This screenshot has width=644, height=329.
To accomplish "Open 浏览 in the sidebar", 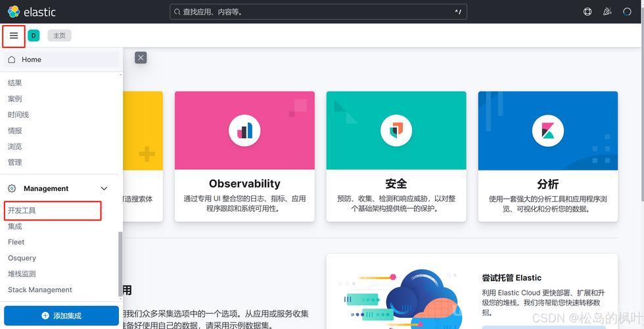I will (14, 146).
